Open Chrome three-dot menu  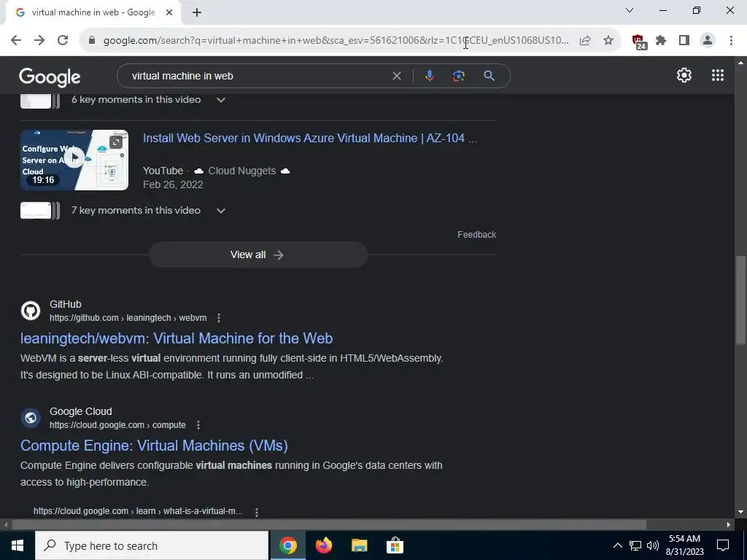[731, 41]
